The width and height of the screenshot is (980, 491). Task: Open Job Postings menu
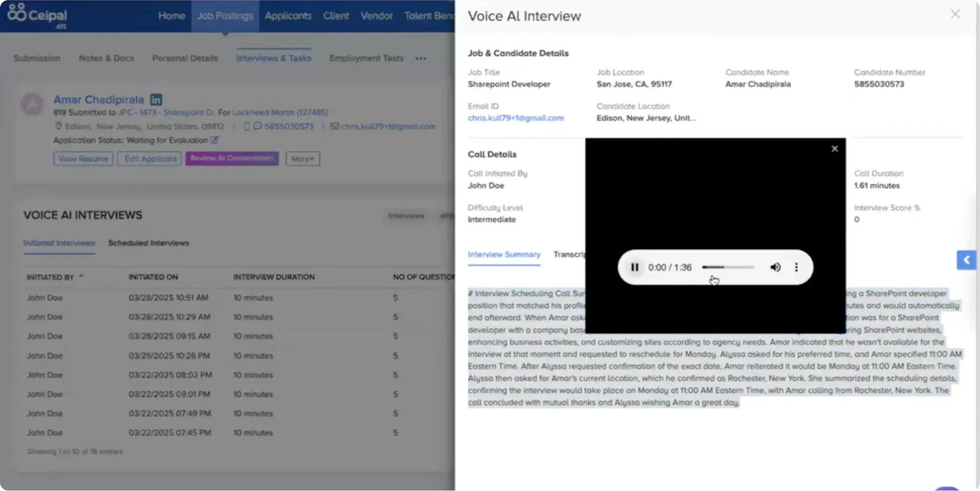(x=225, y=16)
